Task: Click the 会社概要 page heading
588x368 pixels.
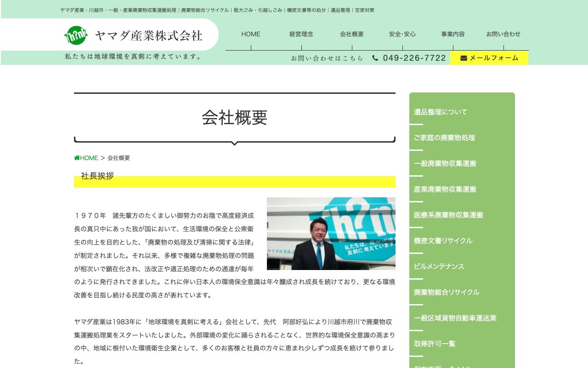Action: (235, 118)
